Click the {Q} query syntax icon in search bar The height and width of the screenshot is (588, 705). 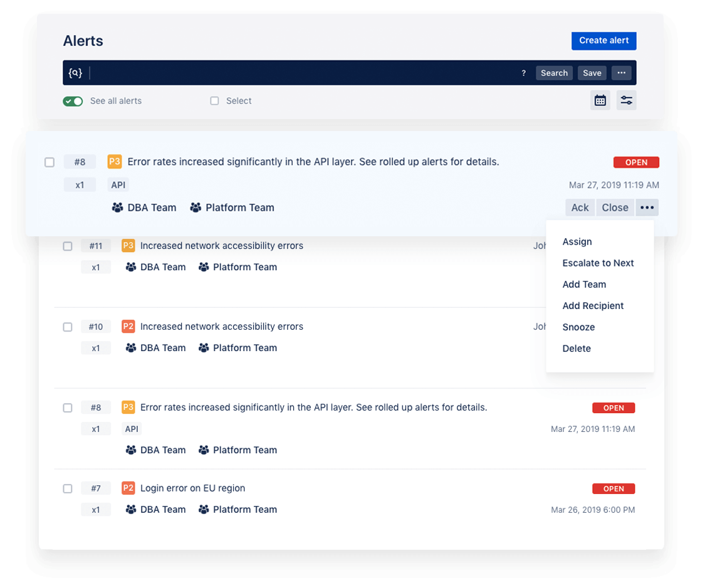[75, 73]
